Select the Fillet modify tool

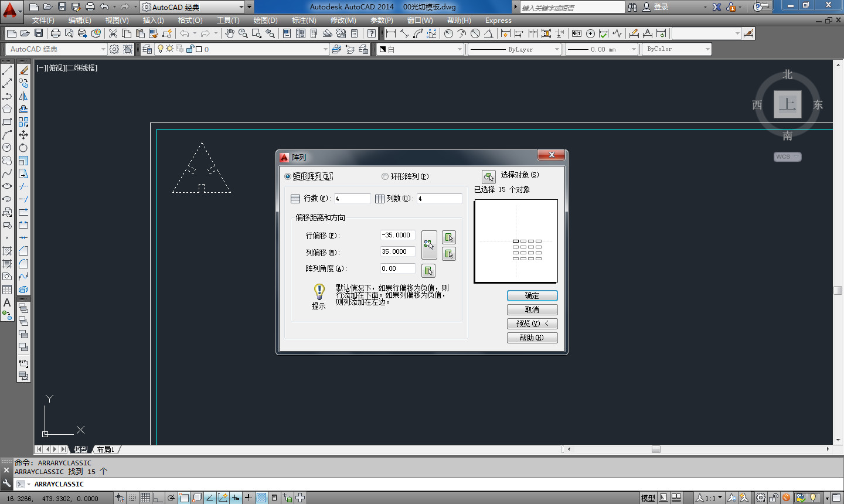point(23,264)
